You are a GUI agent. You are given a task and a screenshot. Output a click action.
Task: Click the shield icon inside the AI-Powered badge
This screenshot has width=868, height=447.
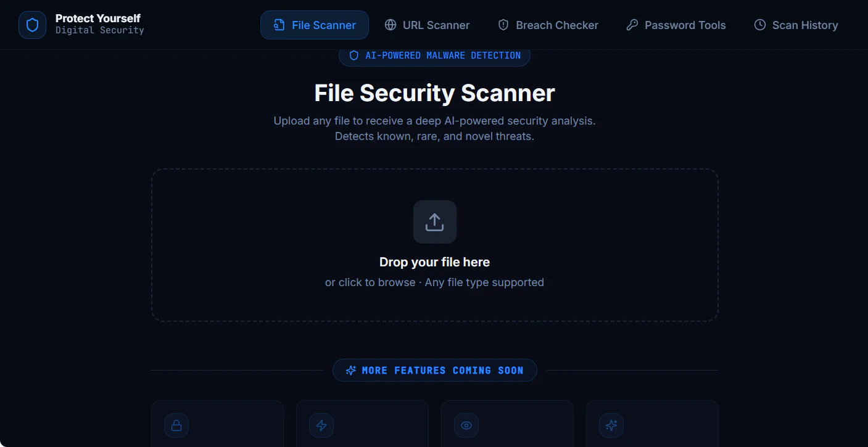point(353,55)
